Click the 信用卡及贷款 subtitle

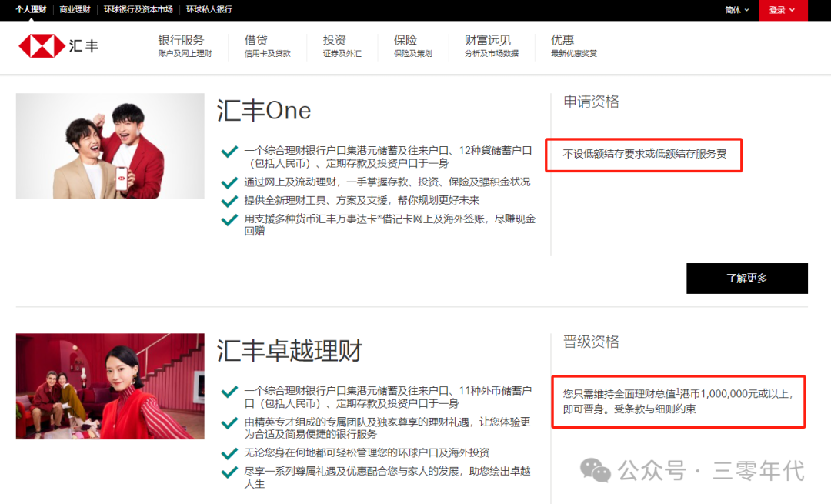268,54
